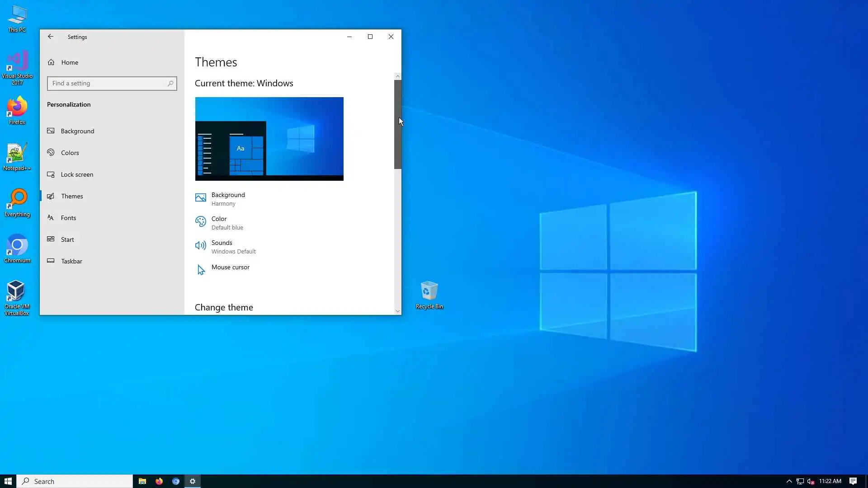
Task: Open Taskbar personalization settings
Action: 71,261
